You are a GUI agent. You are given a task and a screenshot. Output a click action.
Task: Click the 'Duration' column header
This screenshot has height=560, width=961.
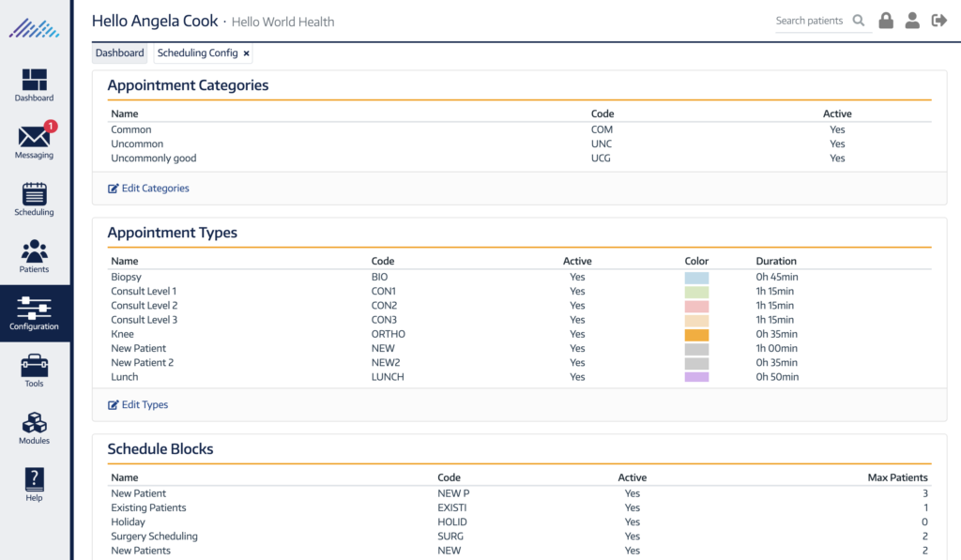pos(776,261)
